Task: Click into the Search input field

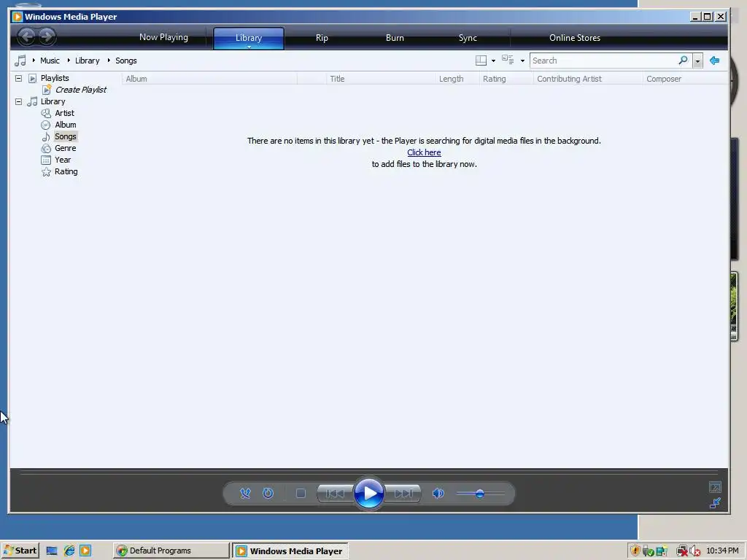Action: (603, 61)
